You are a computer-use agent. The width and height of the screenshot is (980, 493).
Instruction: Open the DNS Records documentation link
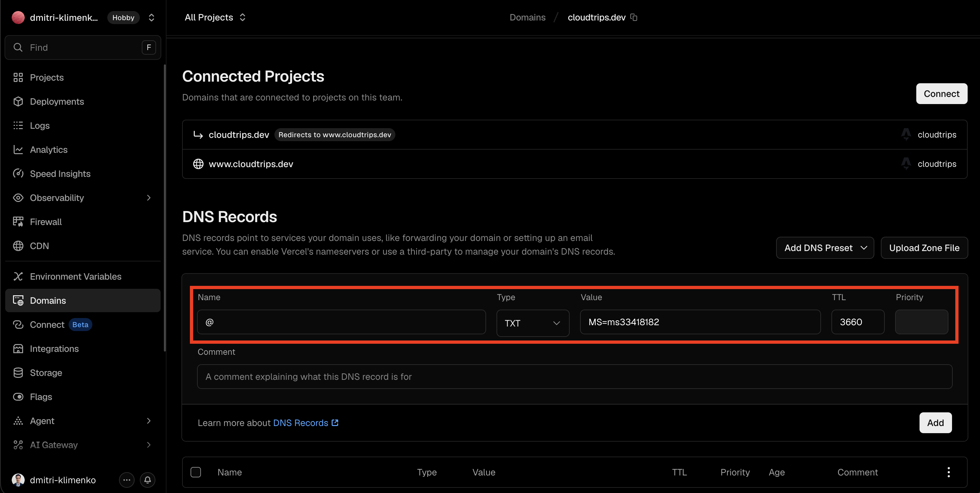coord(306,423)
